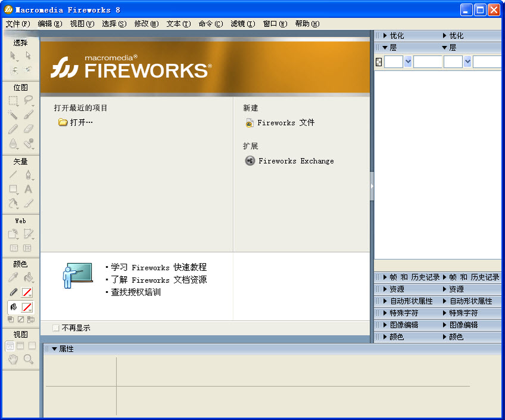
Task: Click first input field in 层 panel
Action: [393, 61]
